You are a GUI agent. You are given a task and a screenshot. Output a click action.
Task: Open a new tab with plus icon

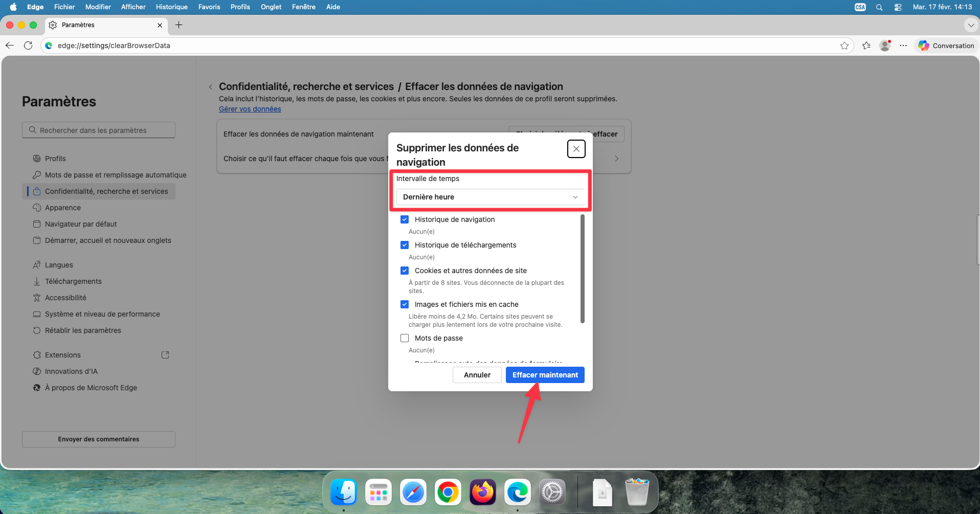(179, 25)
